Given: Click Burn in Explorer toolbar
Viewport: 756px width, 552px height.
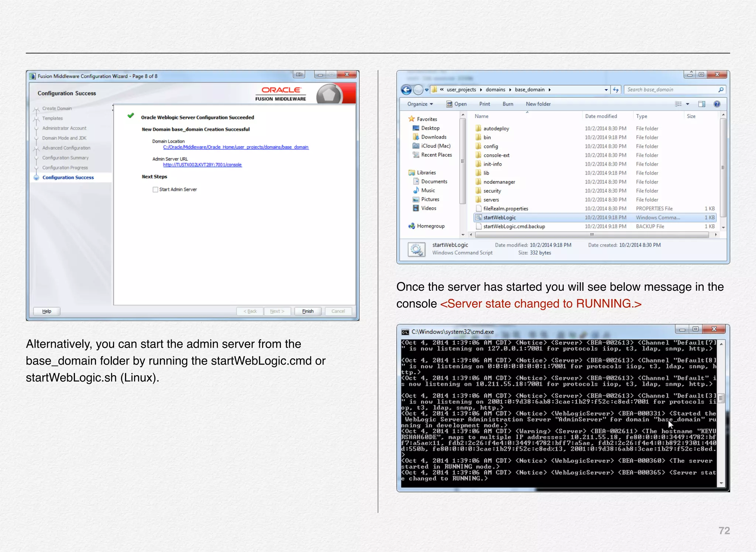Looking at the screenshot, I should 508,104.
